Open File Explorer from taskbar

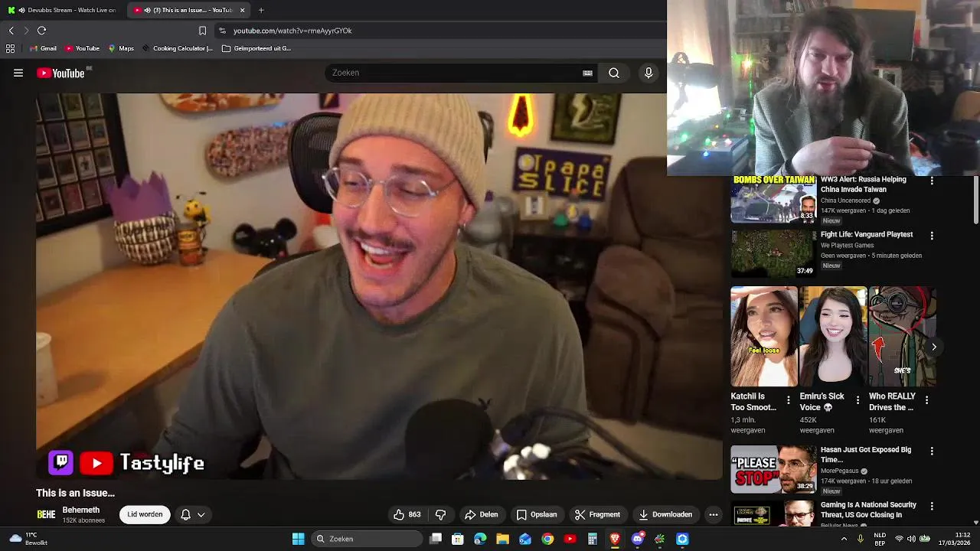[x=503, y=539]
